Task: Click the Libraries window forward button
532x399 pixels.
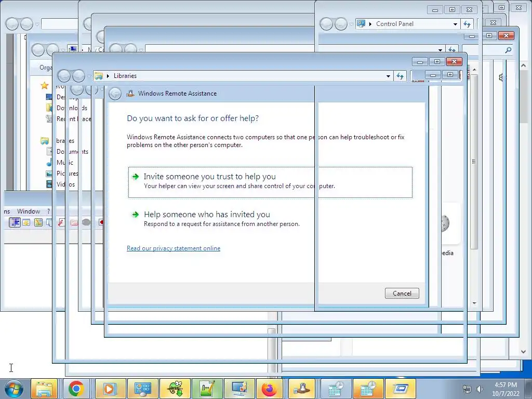Action: [x=78, y=76]
